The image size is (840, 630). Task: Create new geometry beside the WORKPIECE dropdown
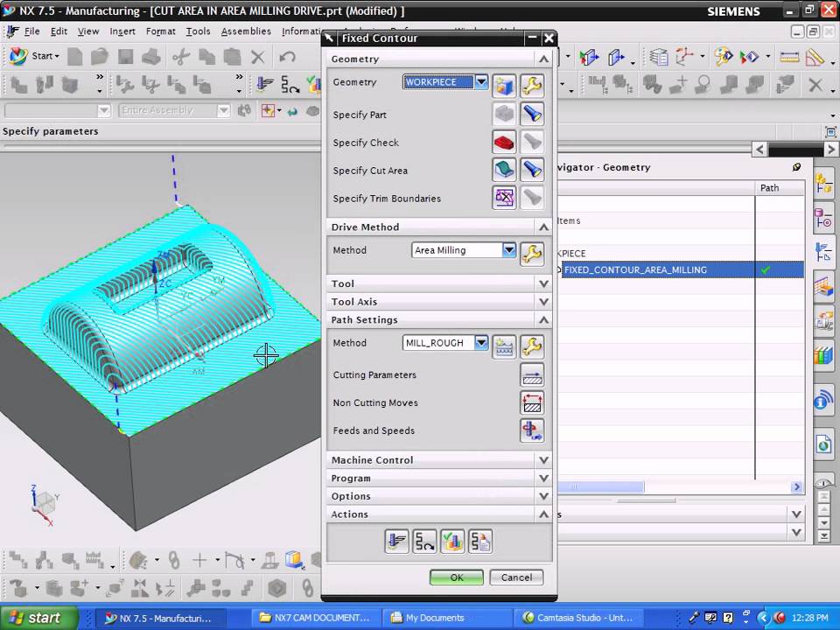click(x=504, y=86)
